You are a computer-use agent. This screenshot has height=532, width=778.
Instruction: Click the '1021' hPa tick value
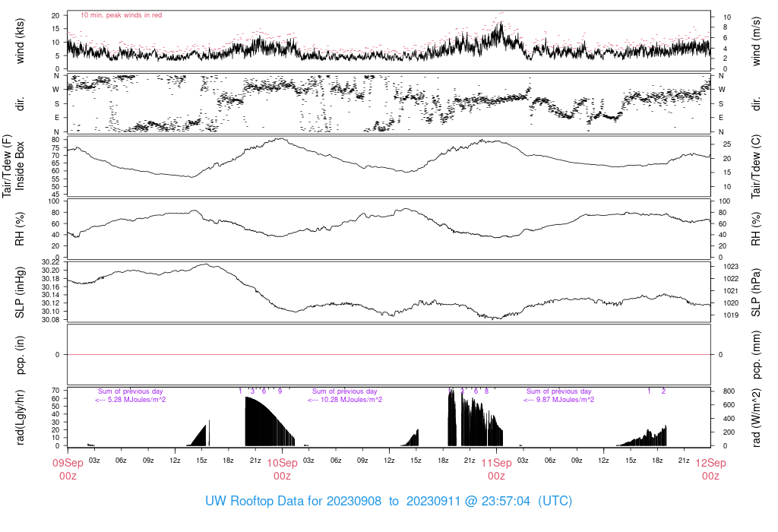pos(731,291)
